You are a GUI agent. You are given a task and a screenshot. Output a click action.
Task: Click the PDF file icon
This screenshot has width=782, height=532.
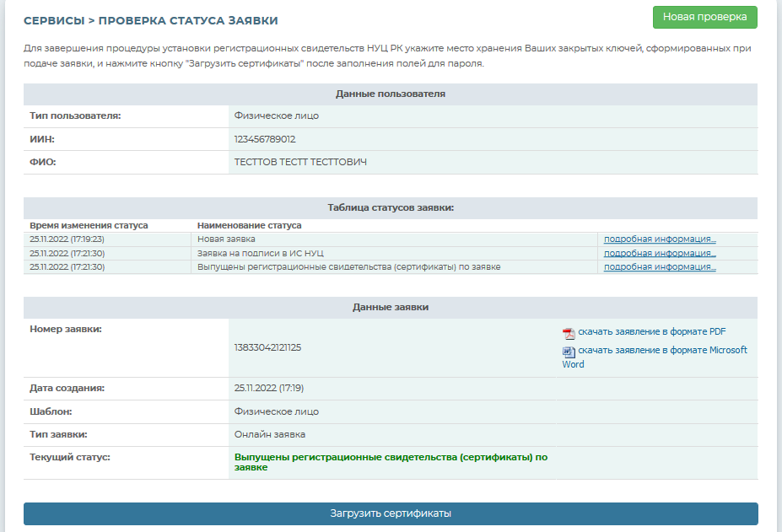coord(569,332)
